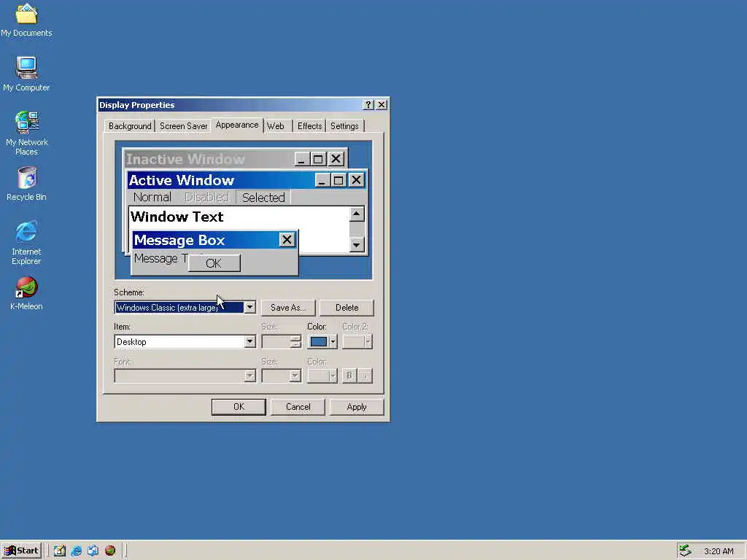
Task: Click the Normal menu item in preview
Action: point(152,197)
